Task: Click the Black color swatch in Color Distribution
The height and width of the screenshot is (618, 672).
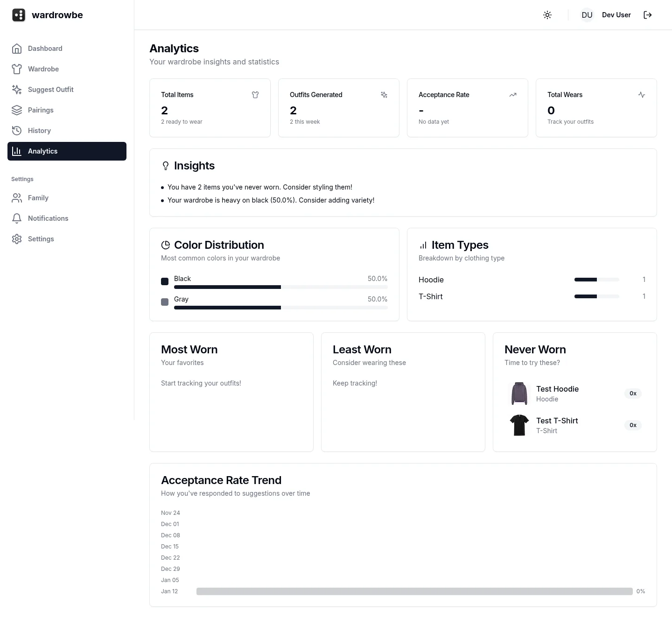Action: (x=165, y=281)
